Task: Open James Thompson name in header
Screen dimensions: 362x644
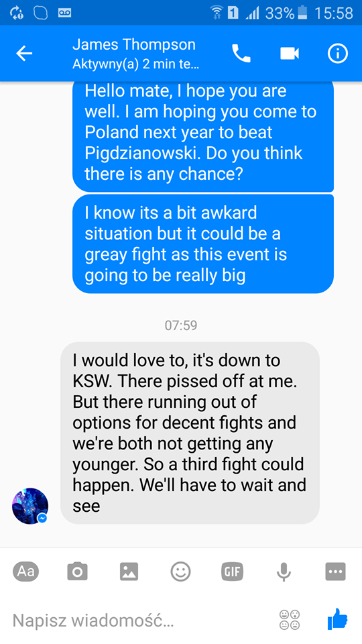Action: click(x=134, y=44)
